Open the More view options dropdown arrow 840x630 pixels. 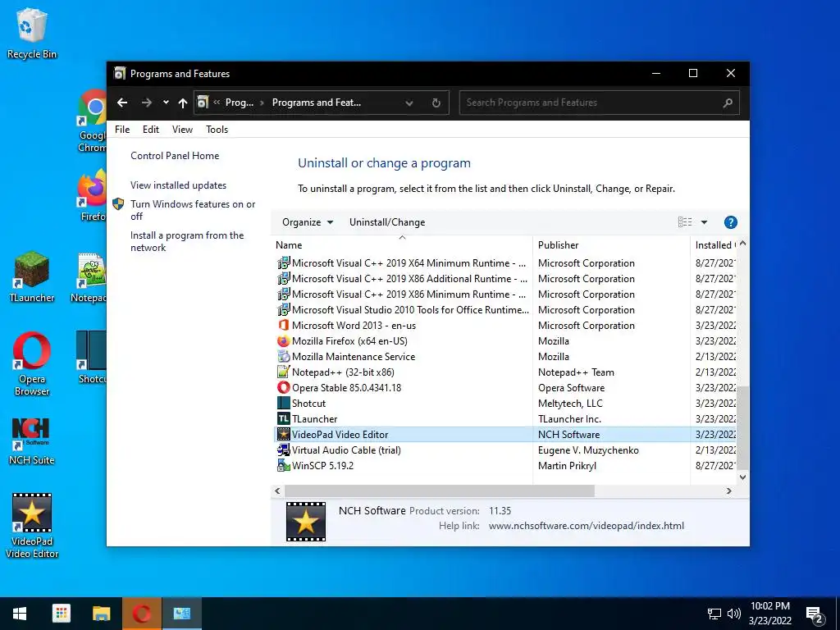point(704,221)
